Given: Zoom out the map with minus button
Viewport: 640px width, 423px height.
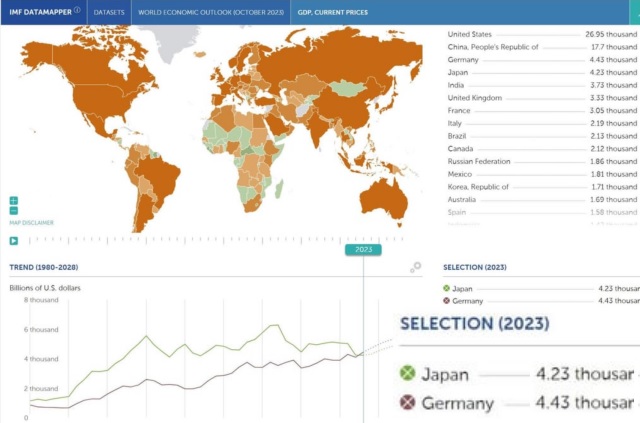Looking at the screenshot, I should pyautogui.click(x=14, y=211).
